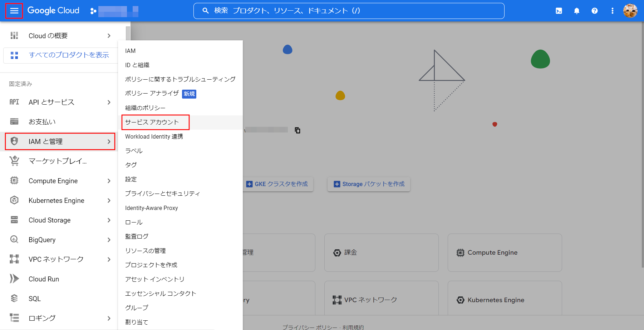Open the notifications bell
Image resolution: width=644 pixels, height=330 pixels.
point(576,11)
